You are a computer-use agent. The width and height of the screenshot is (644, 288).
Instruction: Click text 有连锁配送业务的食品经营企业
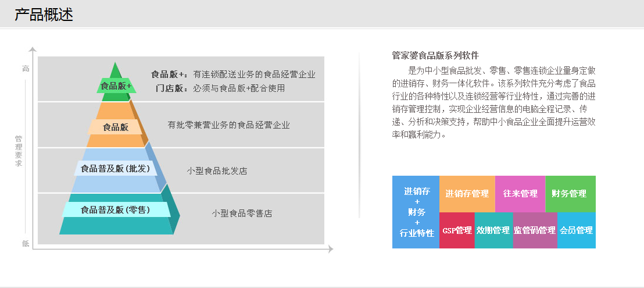[254, 74]
